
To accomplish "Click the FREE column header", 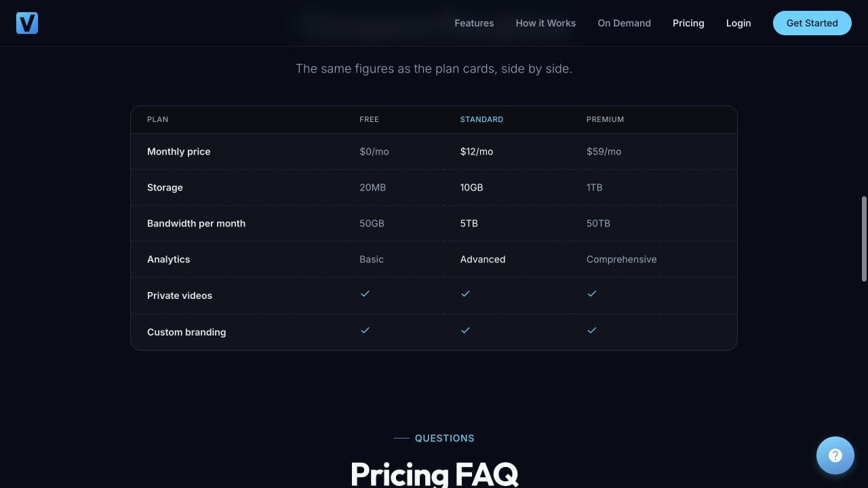I will 369,119.
